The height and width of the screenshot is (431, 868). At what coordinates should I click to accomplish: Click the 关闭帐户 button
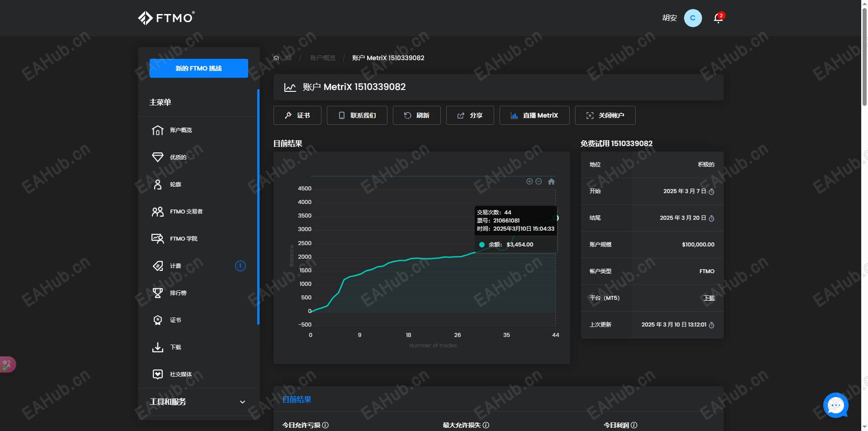click(605, 115)
